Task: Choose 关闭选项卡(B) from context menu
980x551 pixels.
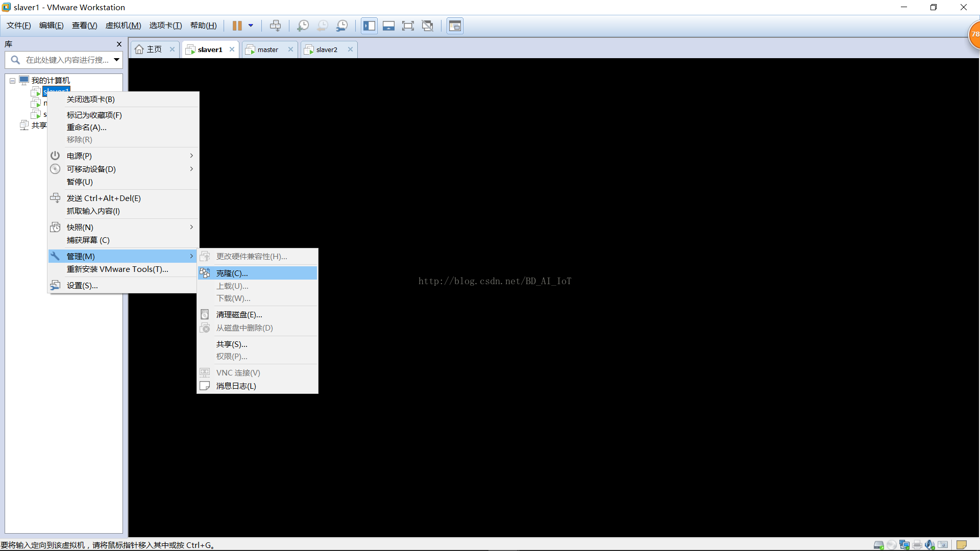Action: 123,99
